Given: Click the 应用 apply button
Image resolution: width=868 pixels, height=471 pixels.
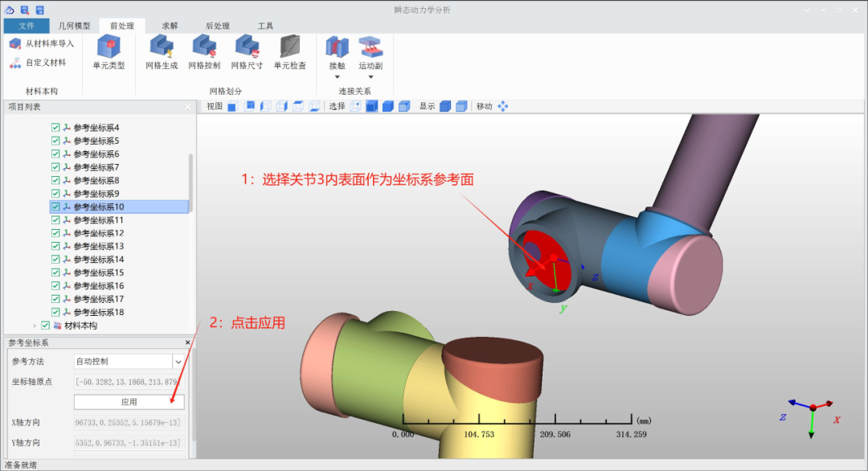Looking at the screenshot, I should click(129, 402).
